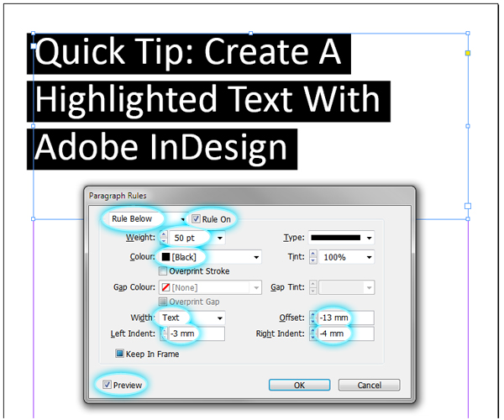Click the headline text 'Quick Tip: Create A'
The image size is (504, 420).
(187, 52)
